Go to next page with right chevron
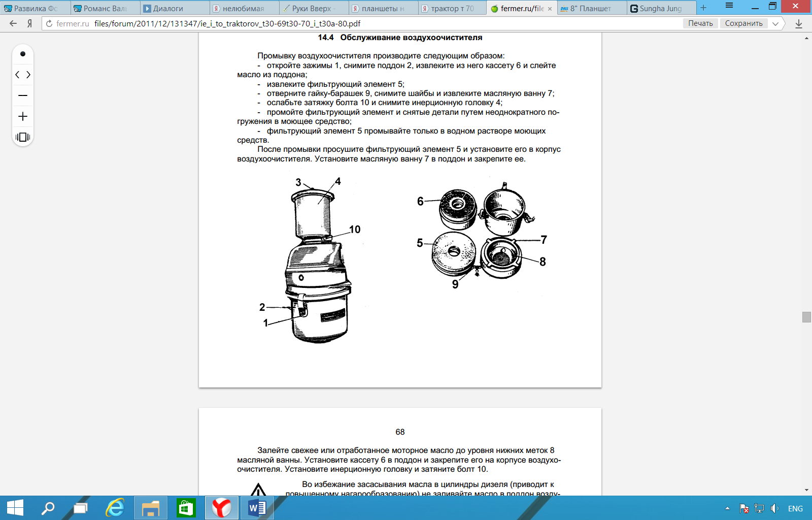The height and width of the screenshot is (520, 812). tap(28, 75)
